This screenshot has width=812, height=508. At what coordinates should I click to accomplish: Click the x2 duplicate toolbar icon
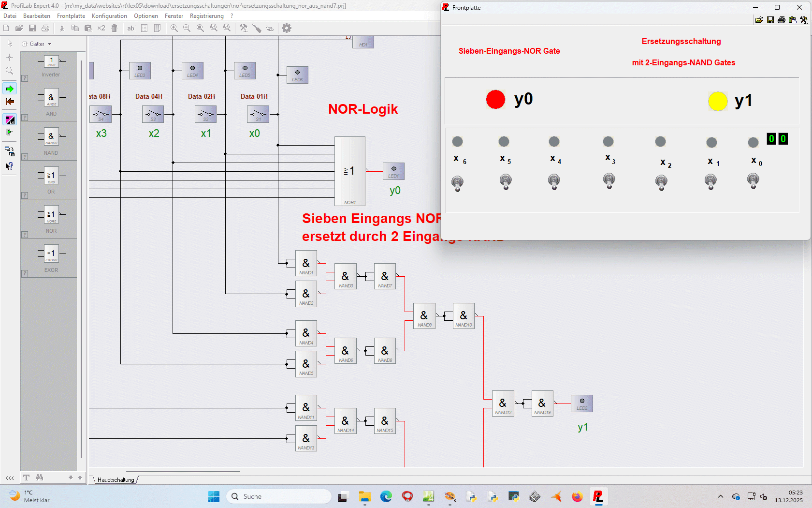coord(101,29)
